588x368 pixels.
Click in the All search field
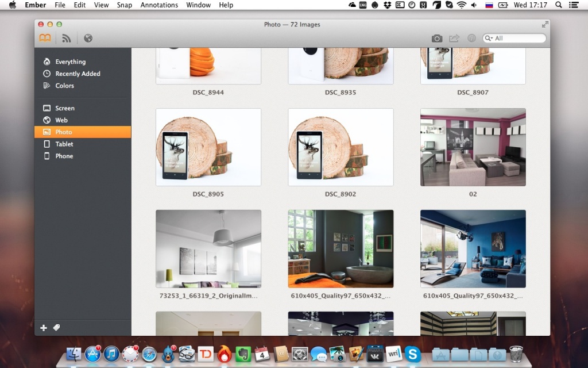[519, 39]
